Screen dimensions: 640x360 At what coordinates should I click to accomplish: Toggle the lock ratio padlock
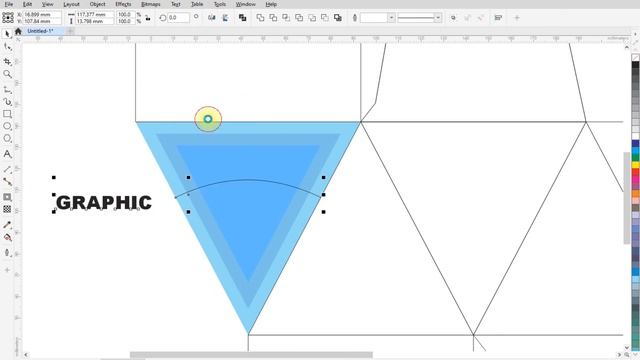148,18
